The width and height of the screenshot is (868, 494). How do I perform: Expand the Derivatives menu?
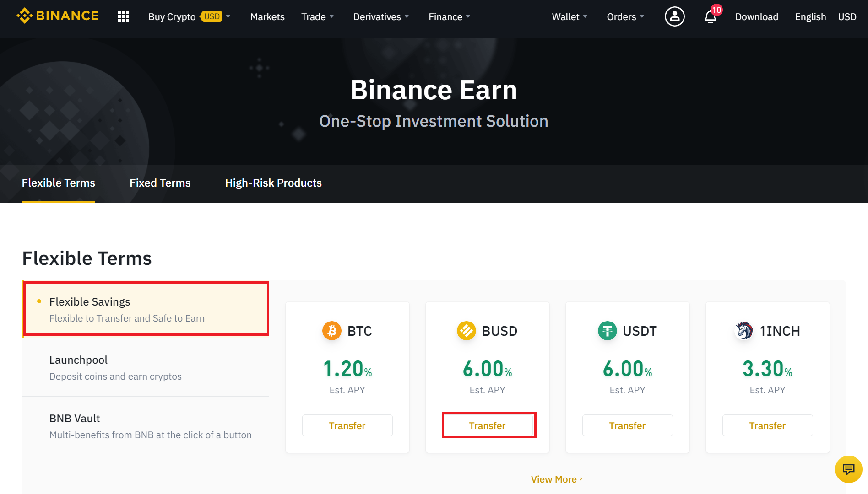(x=381, y=17)
